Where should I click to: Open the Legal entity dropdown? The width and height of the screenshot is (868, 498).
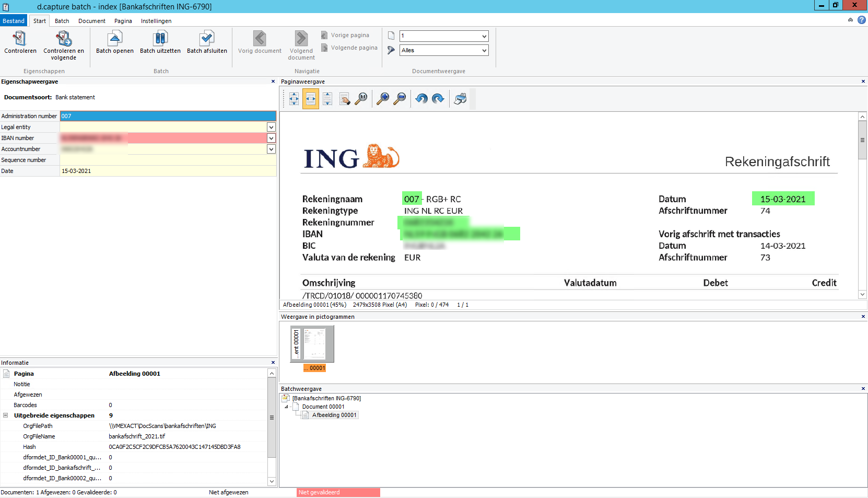[x=271, y=127]
